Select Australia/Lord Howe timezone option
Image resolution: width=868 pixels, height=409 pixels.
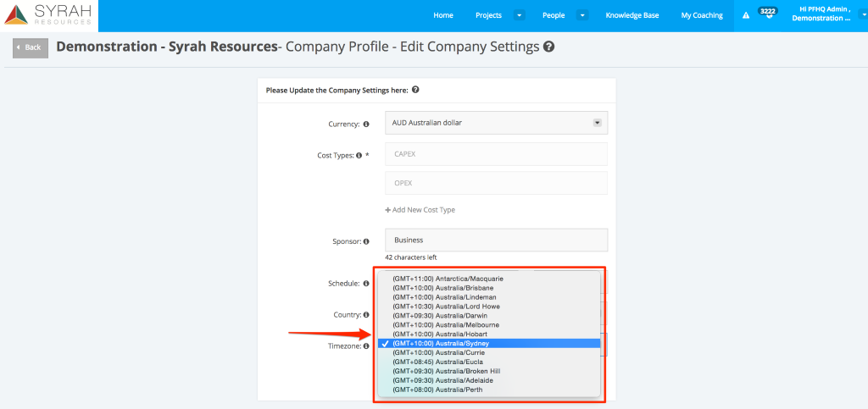489,307
